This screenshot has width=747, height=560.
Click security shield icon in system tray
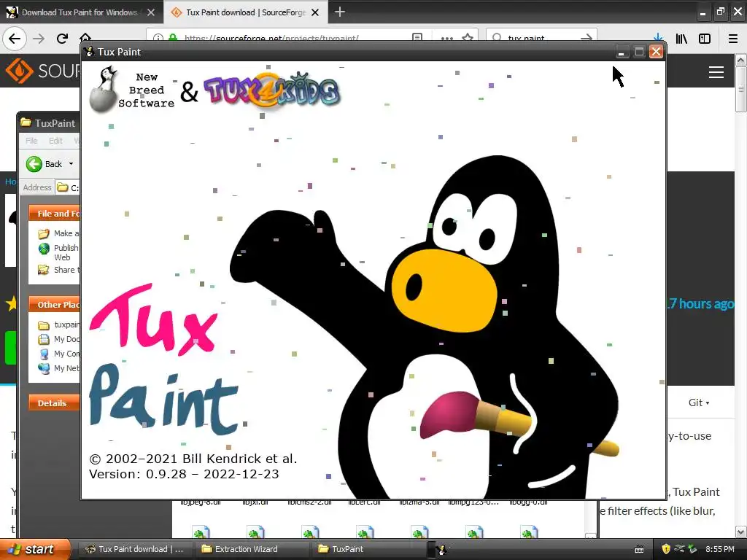[x=666, y=549]
